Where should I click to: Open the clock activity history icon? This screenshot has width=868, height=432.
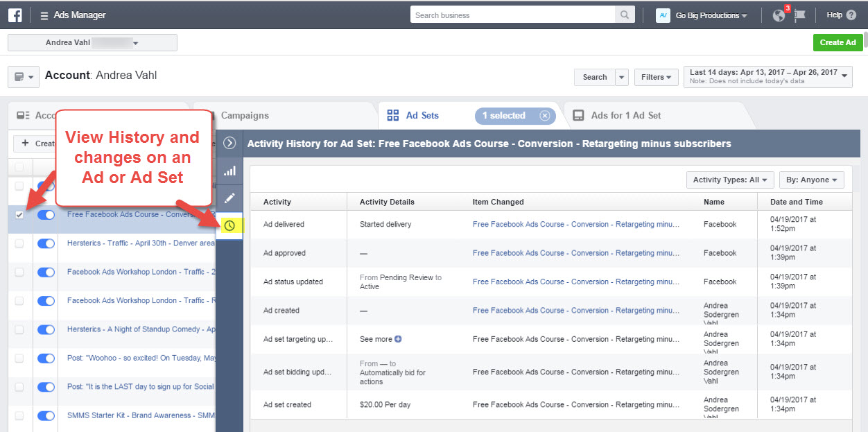[229, 225]
